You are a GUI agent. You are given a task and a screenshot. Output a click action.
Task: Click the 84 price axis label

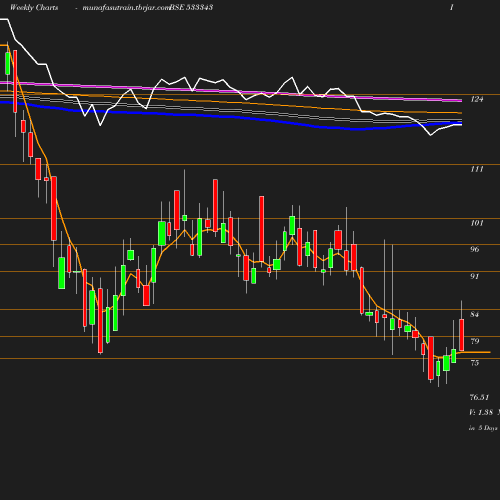pos(475,314)
